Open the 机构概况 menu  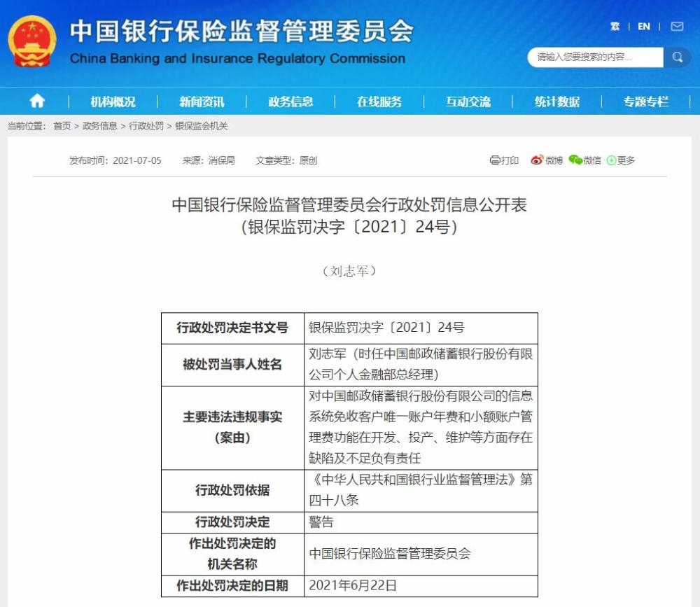[x=113, y=102]
